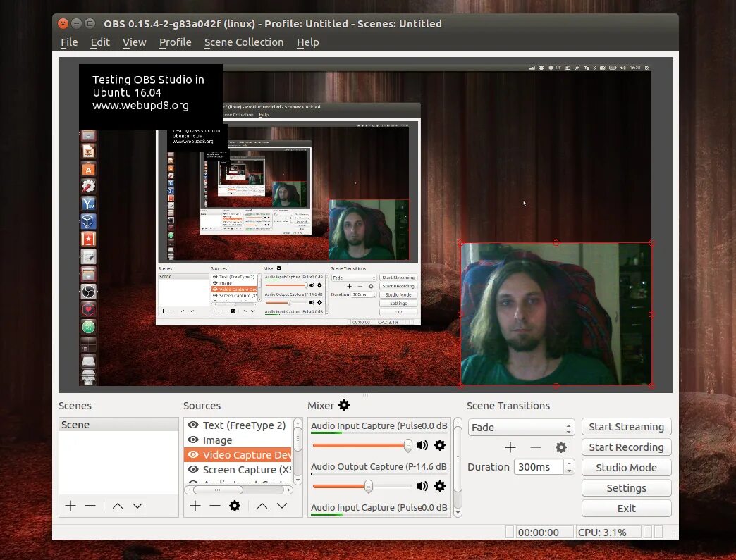Open settings gear for first Audio Input Capture
This screenshot has width=736, height=560.
440,445
